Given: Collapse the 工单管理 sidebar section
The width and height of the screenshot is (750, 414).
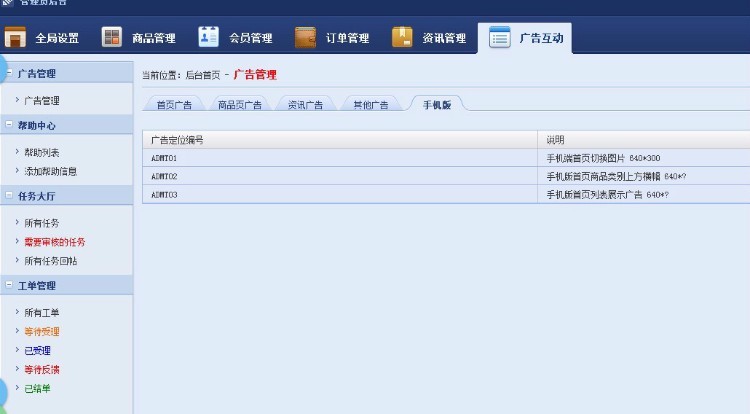Looking at the screenshot, I should tap(9, 284).
